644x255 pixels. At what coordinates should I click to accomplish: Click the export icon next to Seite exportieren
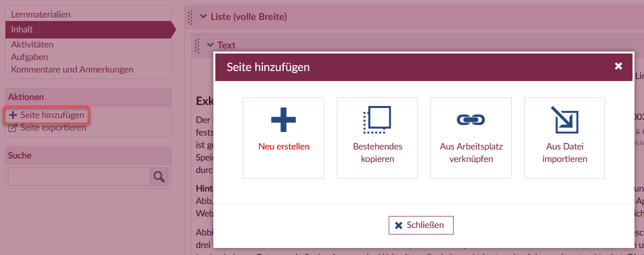(12, 128)
